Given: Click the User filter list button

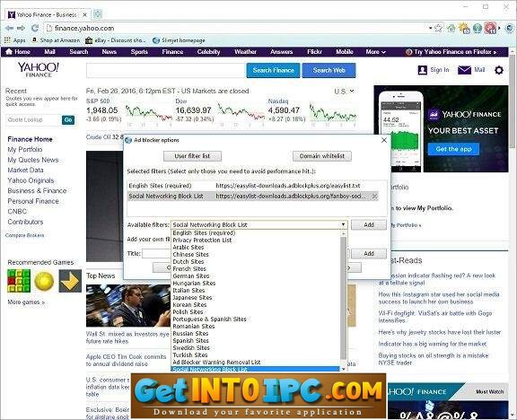Looking at the screenshot, I should pyautogui.click(x=192, y=156).
